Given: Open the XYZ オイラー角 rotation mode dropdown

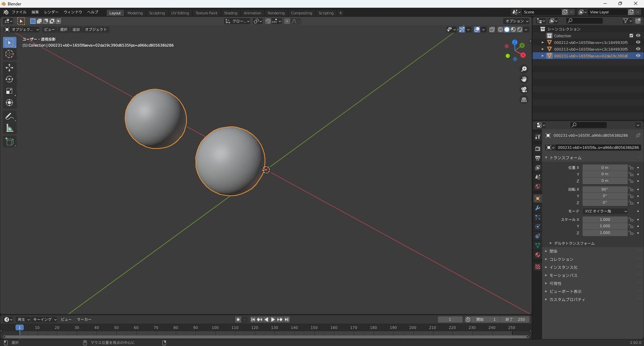Looking at the screenshot, I should (605, 211).
